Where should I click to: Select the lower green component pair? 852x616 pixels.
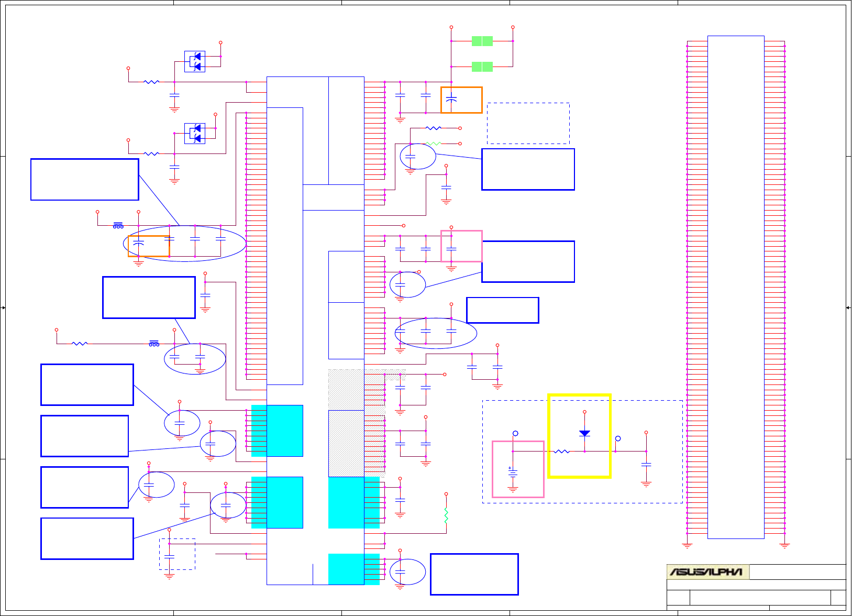tap(482, 67)
